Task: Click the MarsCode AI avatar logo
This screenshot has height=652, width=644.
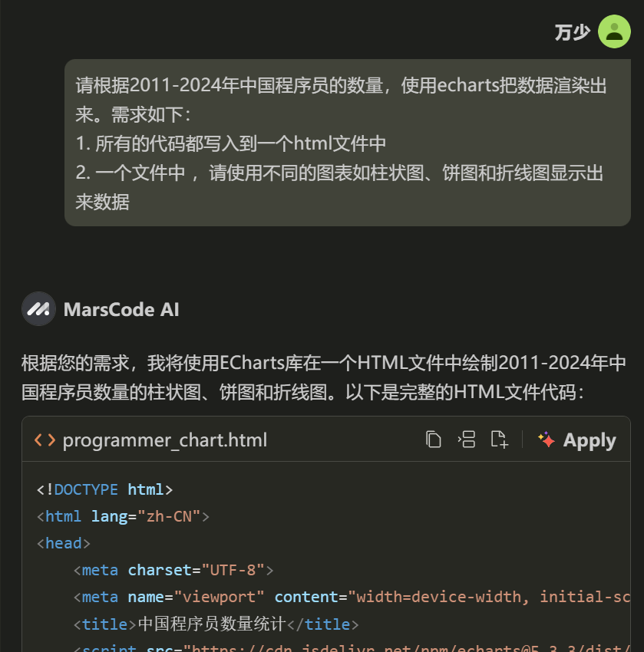Action: 38,309
